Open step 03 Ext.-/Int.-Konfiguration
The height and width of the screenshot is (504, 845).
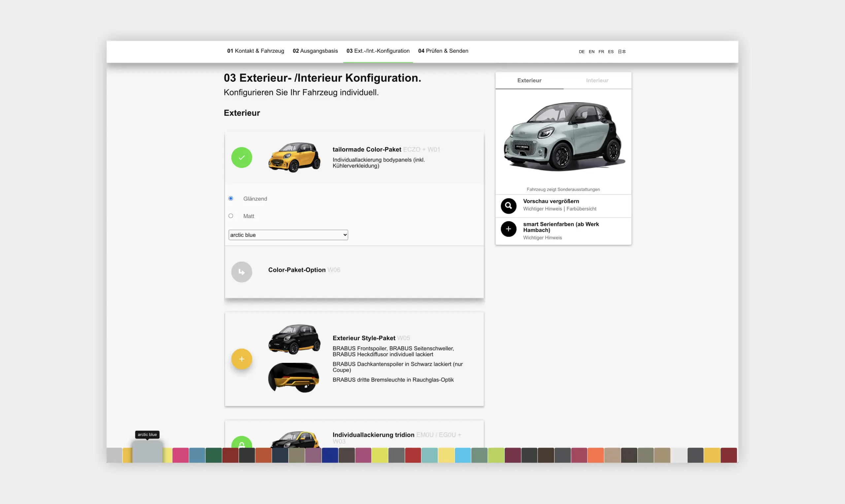[x=378, y=51]
